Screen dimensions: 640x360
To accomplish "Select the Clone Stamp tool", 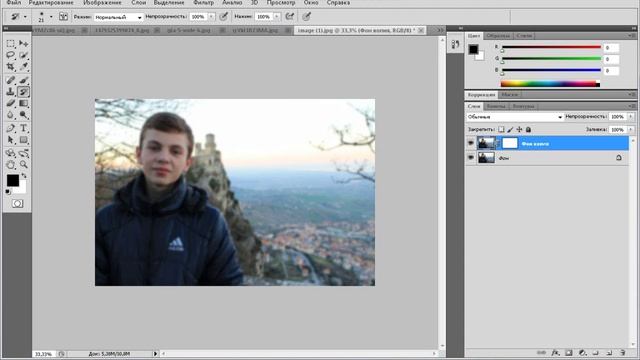I will (x=11, y=92).
